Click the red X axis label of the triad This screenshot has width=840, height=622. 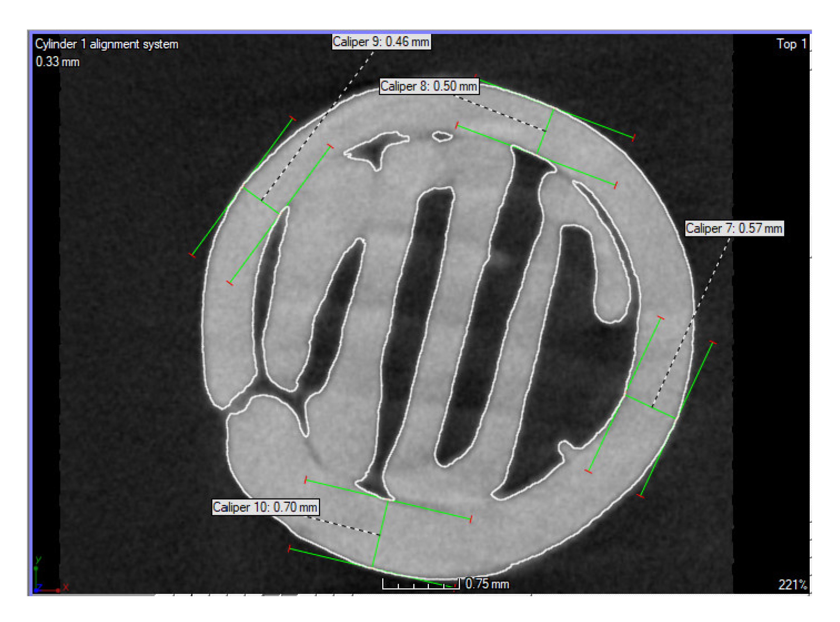pos(66,587)
